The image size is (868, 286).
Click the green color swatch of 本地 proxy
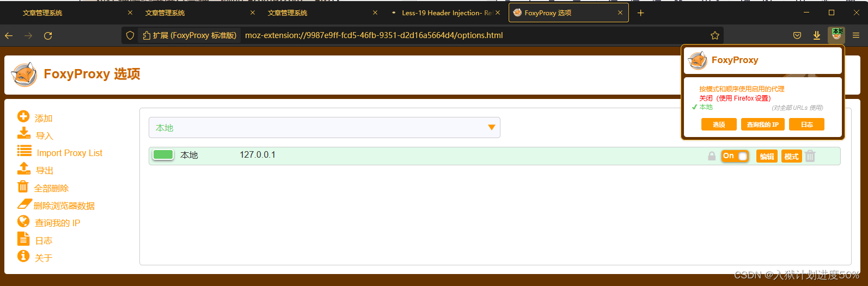[x=163, y=155]
